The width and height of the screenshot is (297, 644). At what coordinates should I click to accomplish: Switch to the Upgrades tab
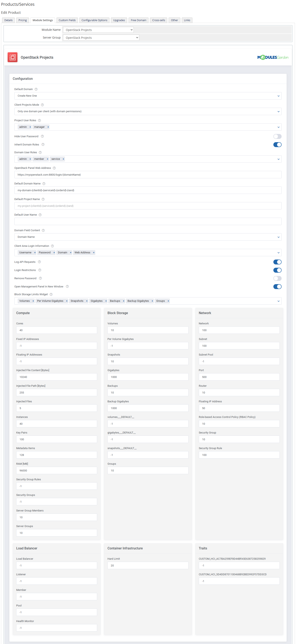pyautogui.click(x=119, y=20)
